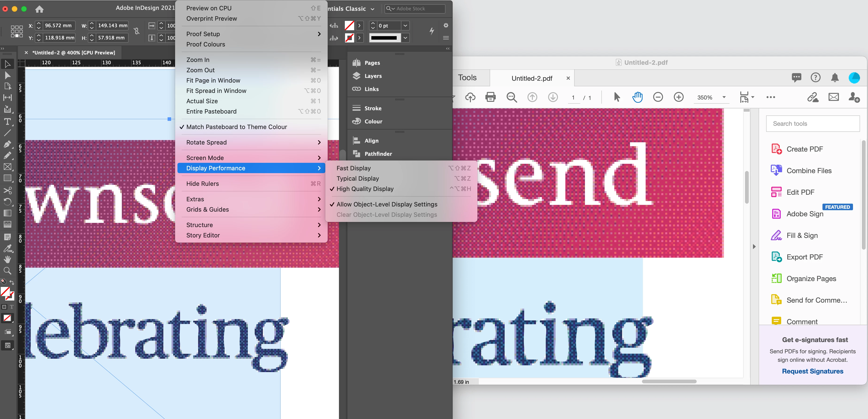Select the Zoom tool magnifier
868x419 pixels.
point(8,271)
